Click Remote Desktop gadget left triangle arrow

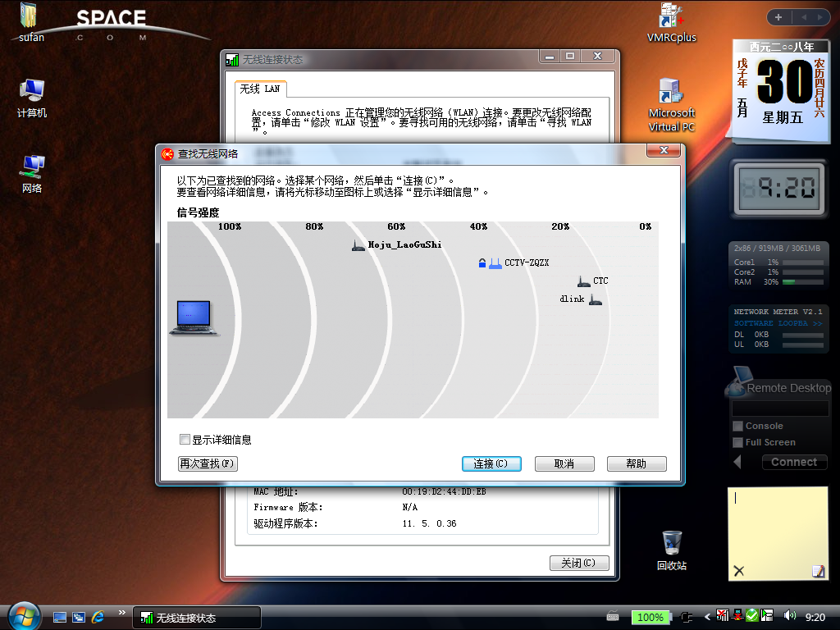737,462
